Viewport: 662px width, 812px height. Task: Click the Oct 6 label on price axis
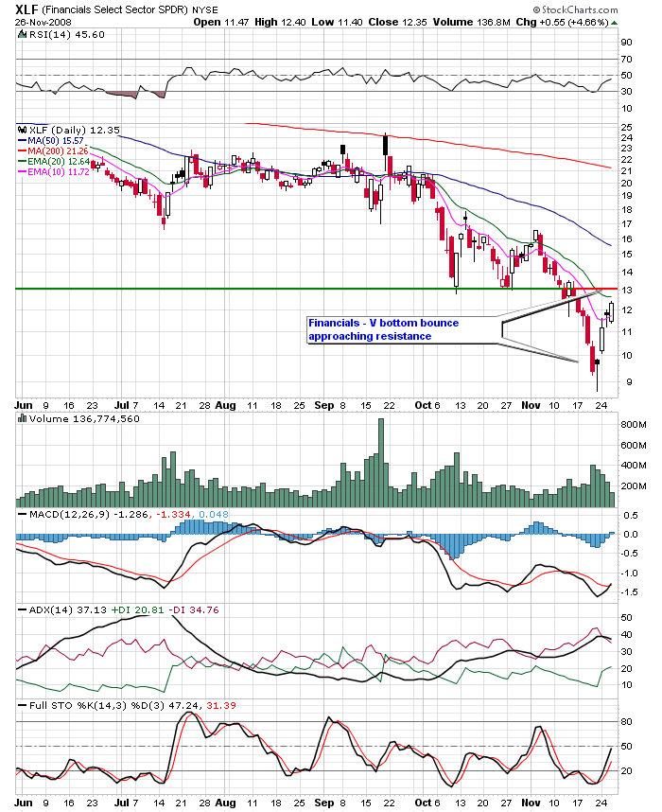pyautogui.click(x=427, y=405)
